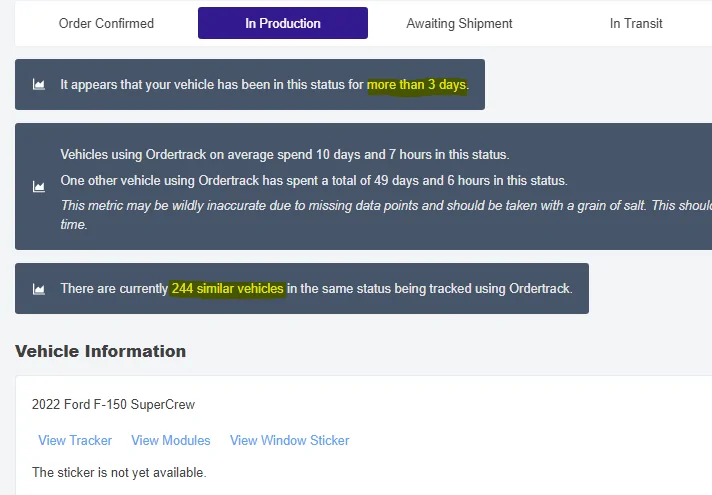Click the highlighted "more than 3 days" text

417,85
